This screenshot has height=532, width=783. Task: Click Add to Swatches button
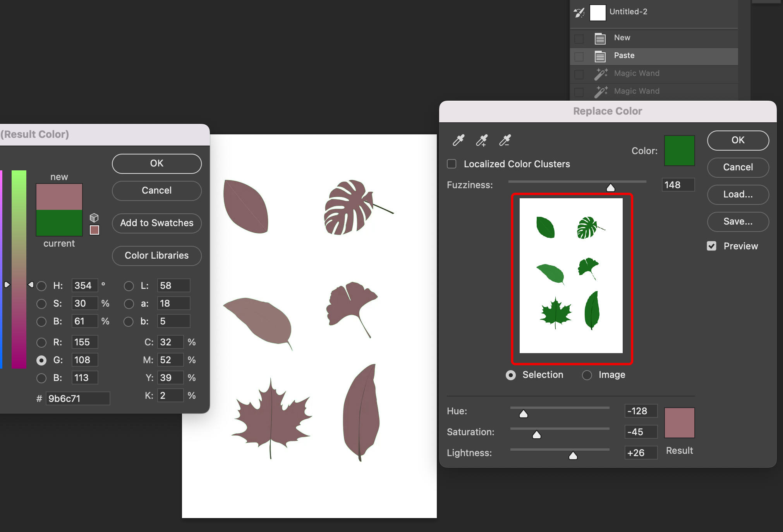point(156,223)
